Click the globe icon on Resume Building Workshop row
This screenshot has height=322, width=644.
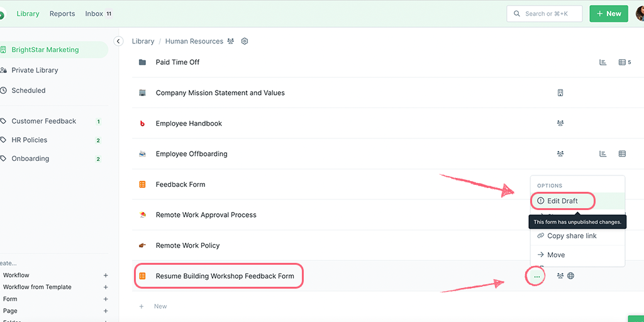pyautogui.click(x=571, y=276)
